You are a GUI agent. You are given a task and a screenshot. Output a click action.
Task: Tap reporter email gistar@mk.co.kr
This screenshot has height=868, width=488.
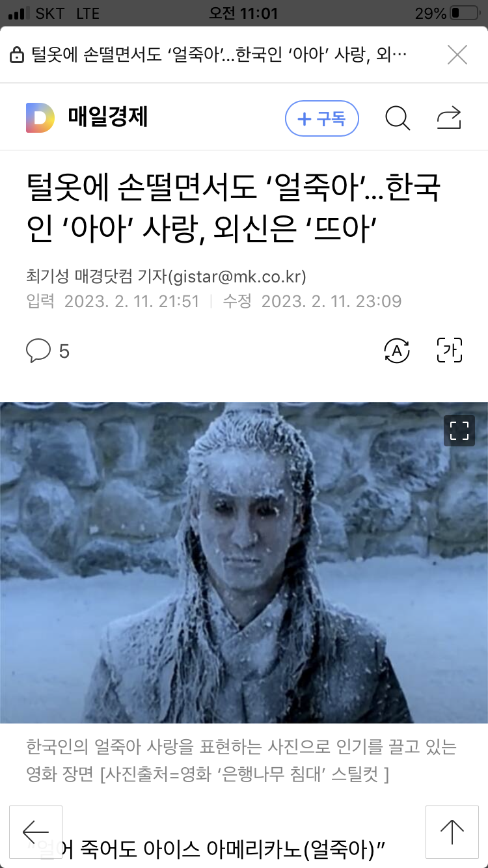(237, 277)
